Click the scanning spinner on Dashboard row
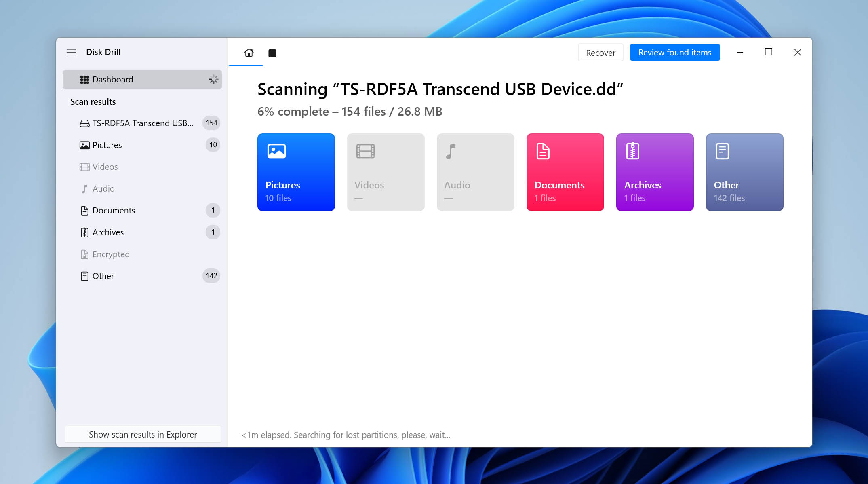Screen dimensions: 868x484 click(x=213, y=80)
